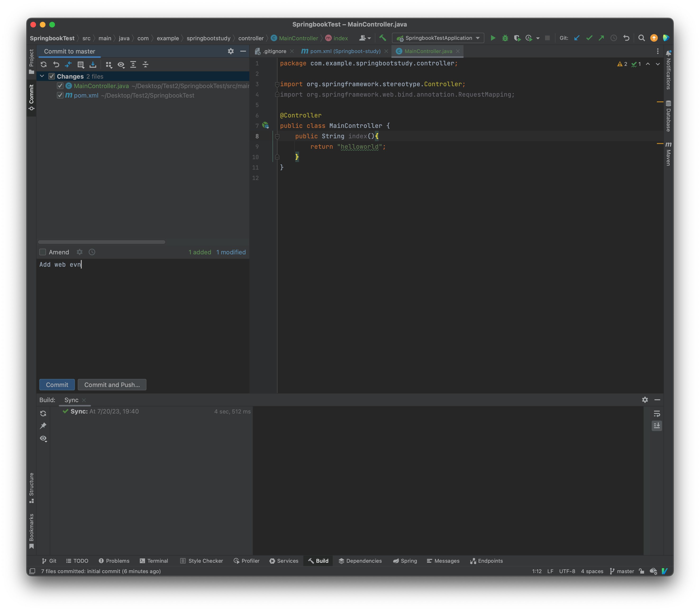Toggle the view options eye in Commit toolbar
The width and height of the screenshot is (700, 611).
click(121, 64)
